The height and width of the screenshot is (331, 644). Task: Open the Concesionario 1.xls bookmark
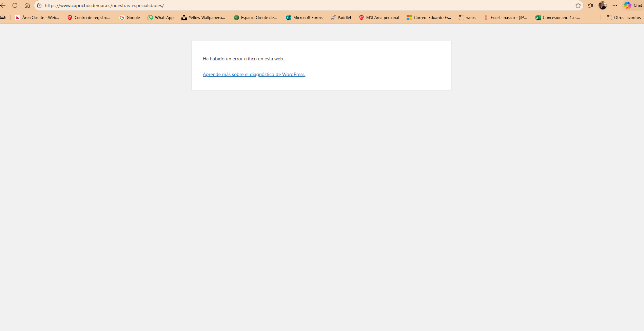click(558, 18)
